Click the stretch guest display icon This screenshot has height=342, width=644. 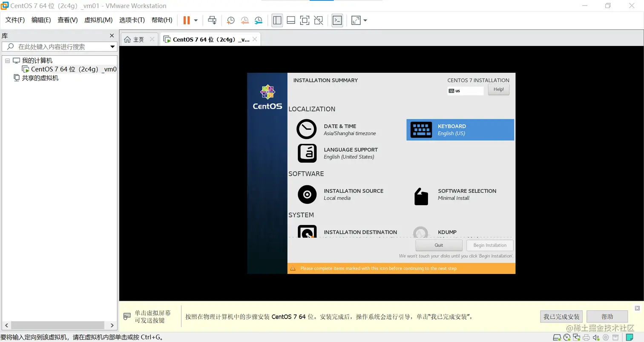tap(356, 20)
